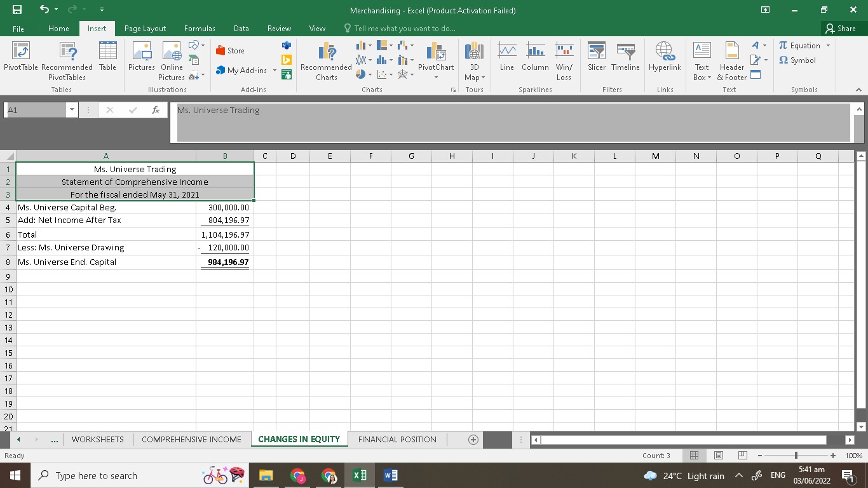Select cell containing 984,196.97

click(x=225, y=262)
